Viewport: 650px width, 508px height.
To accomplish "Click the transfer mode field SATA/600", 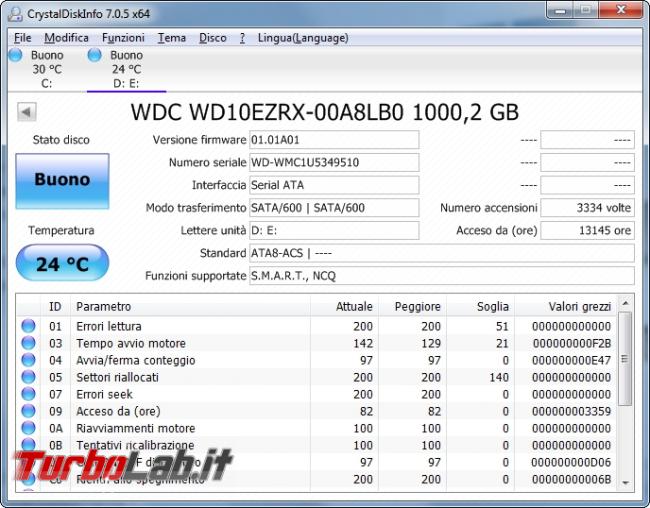I will (334, 208).
